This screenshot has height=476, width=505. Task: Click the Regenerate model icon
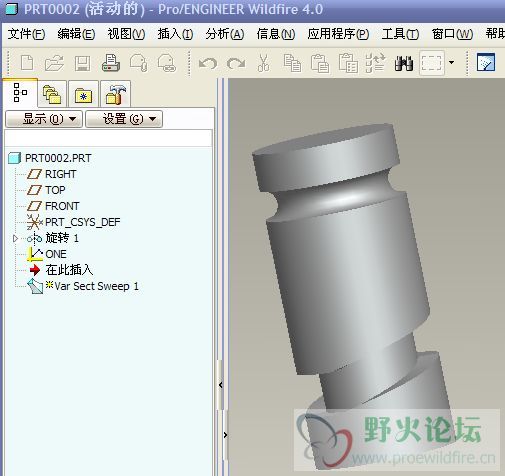tap(375, 63)
